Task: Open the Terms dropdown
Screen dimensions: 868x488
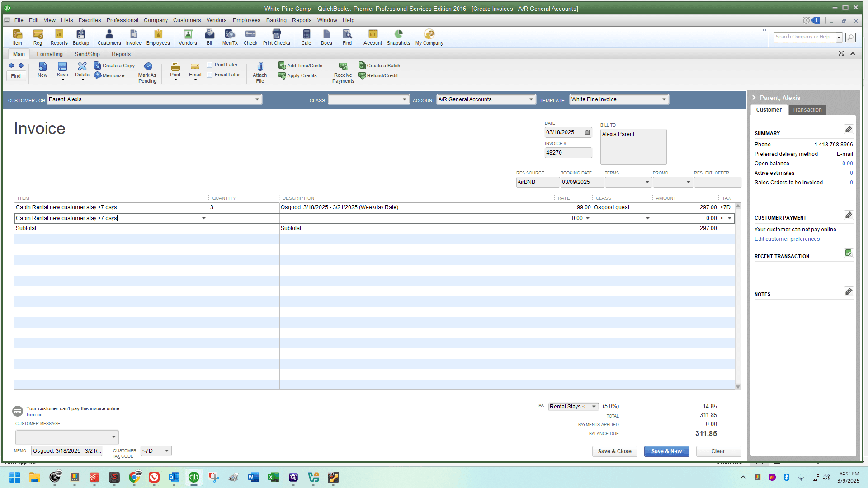Action: pos(647,182)
